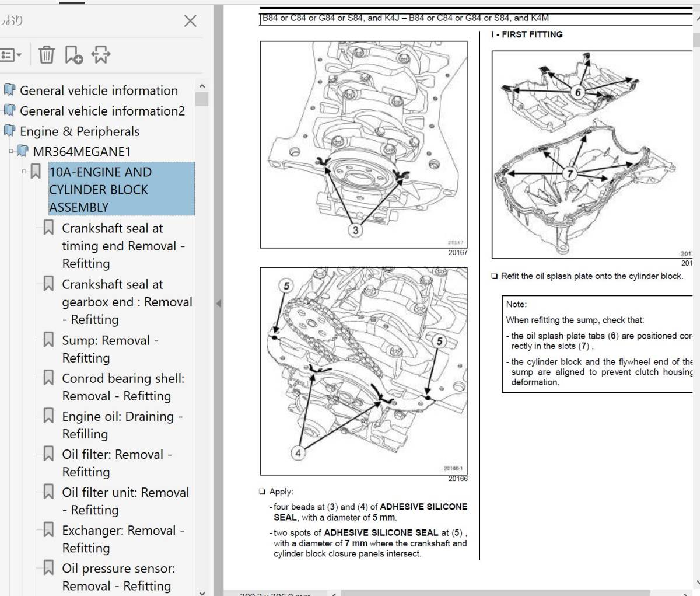
Task: Delete the selected bookmark with trash icon
Action: [x=46, y=55]
